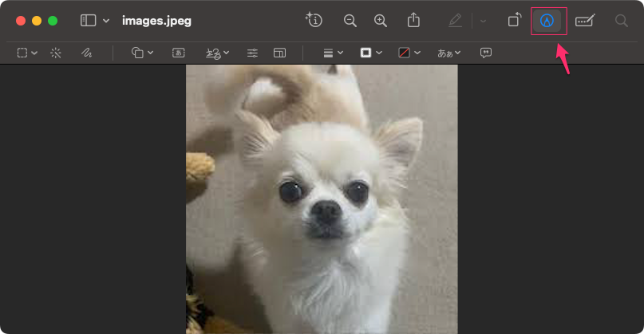Pick the border color swatch
The image size is (644, 334).
[365, 53]
